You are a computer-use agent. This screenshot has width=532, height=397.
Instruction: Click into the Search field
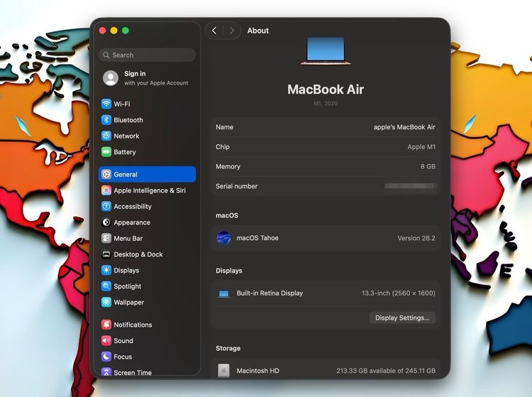[148, 55]
